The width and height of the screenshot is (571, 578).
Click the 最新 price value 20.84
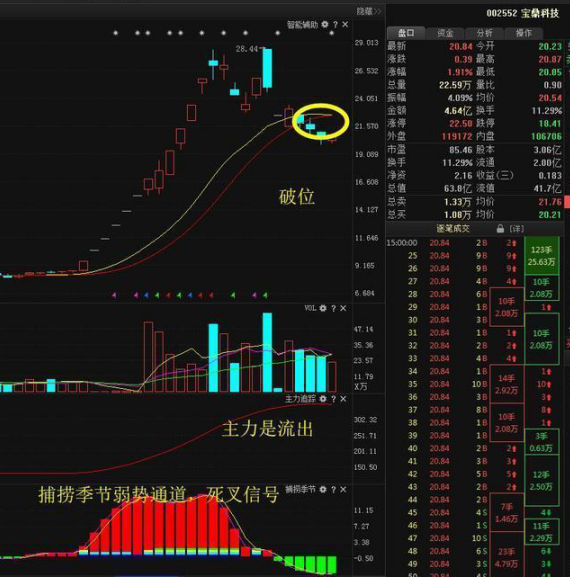click(x=461, y=46)
